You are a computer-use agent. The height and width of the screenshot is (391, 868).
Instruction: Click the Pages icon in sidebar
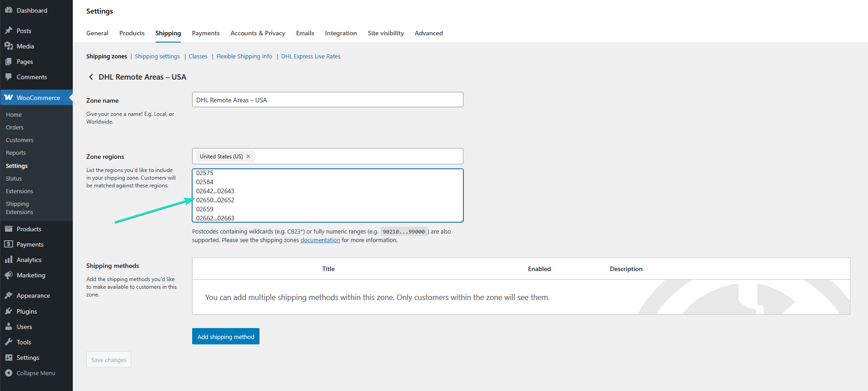click(9, 61)
